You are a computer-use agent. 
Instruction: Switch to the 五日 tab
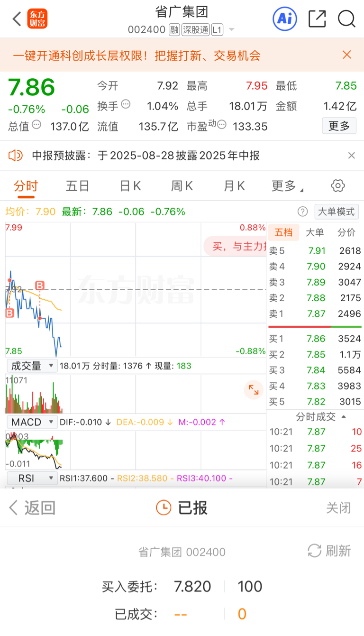pyautogui.click(x=78, y=186)
